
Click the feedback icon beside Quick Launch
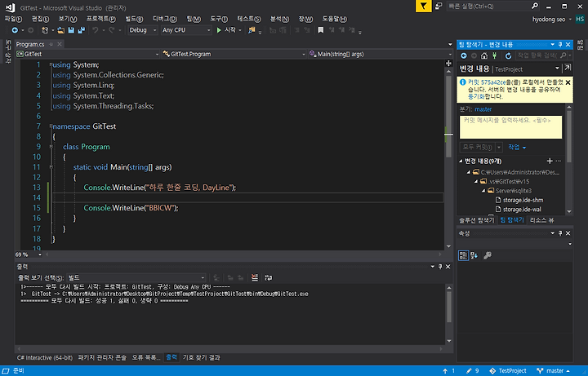point(439,6)
